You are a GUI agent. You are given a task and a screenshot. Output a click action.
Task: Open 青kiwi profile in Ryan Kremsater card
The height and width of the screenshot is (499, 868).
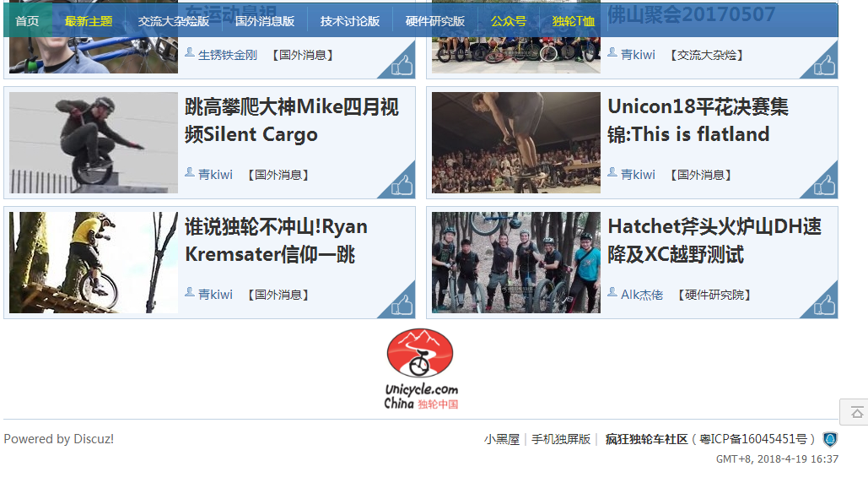(215, 295)
